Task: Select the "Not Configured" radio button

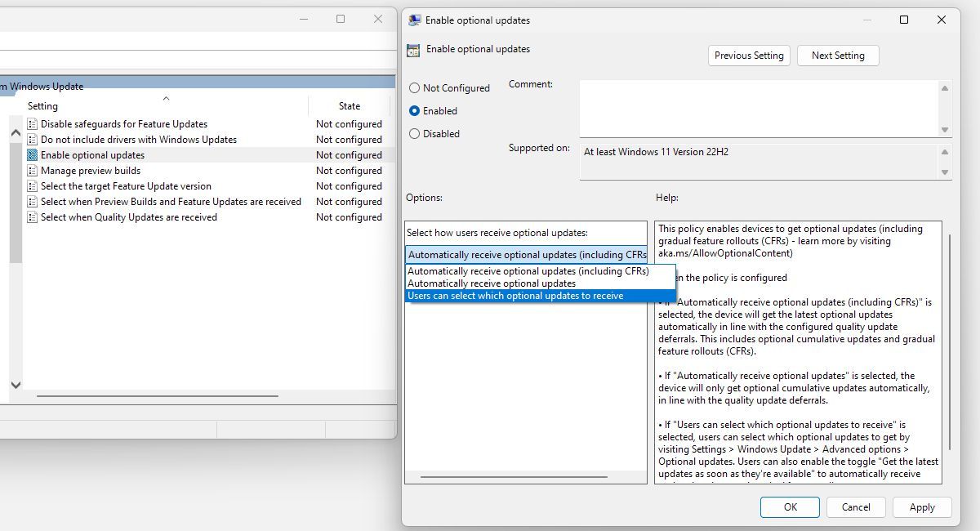Action: click(414, 87)
